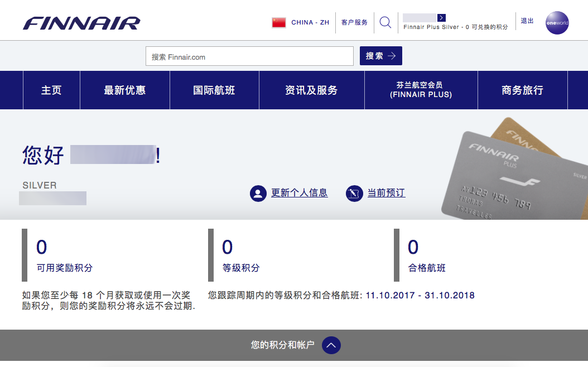The width and height of the screenshot is (588, 367).
Task: Click the small arrow beside the member name
Action: [x=441, y=18]
